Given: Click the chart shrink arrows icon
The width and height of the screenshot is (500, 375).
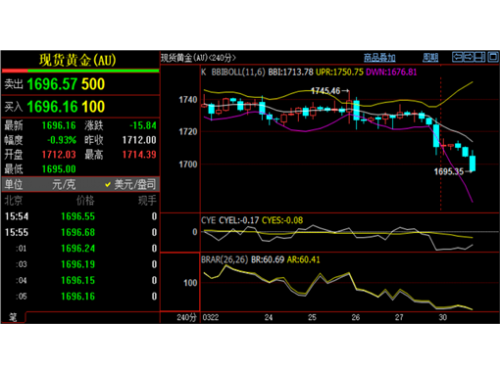Looking at the screenshot, I should [x=469, y=57].
